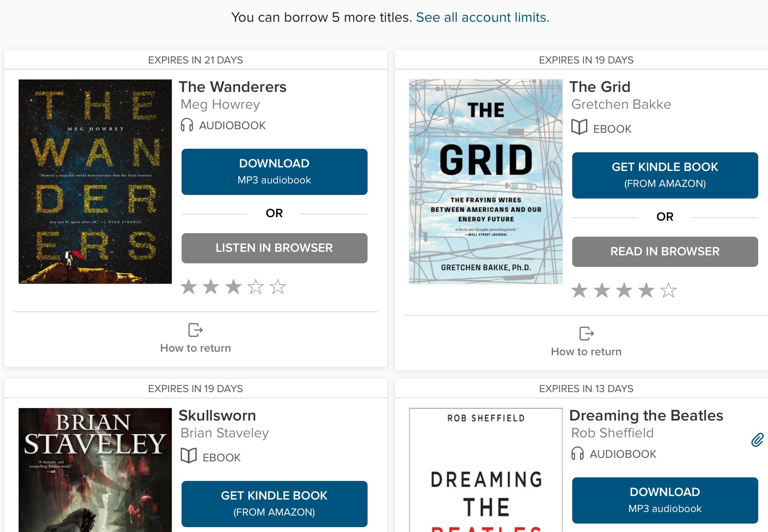Image resolution: width=768 pixels, height=532 pixels.
Task: Rate The Grid five stars
Action: click(x=669, y=290)
